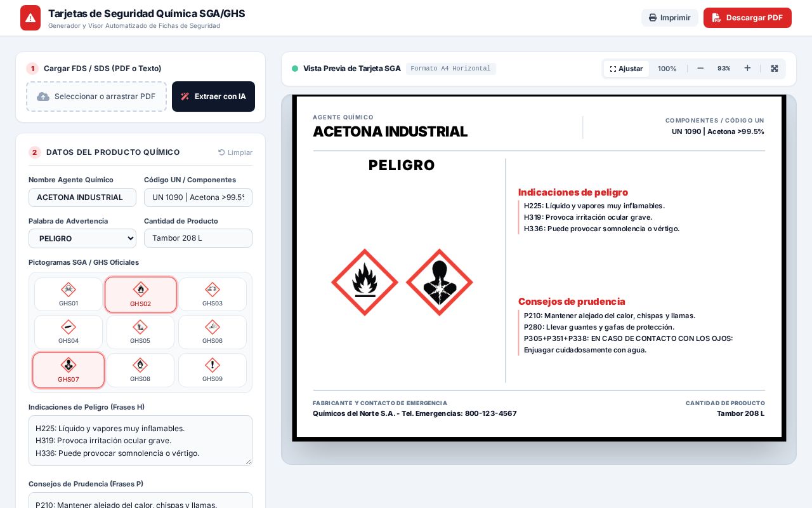Viewport: 812px width, 508px height.
Task: Click the Indicaciones de peligro heading in preview
Action: tap(573, 192)
